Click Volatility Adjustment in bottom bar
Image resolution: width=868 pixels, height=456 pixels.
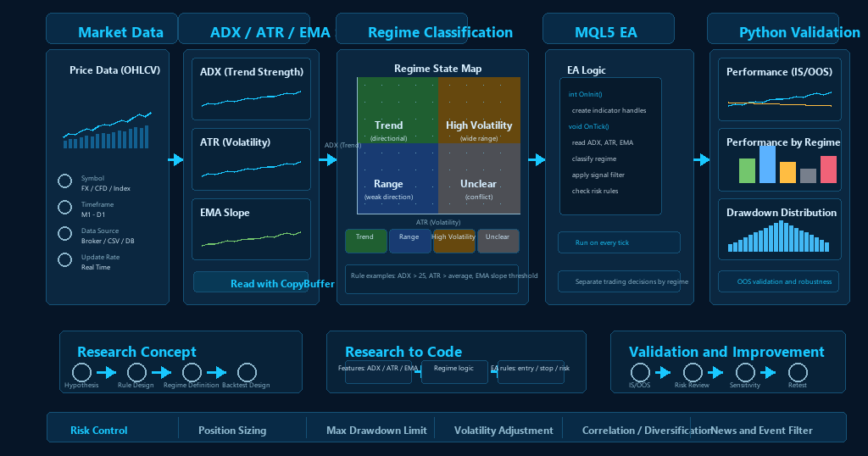coord(504,430)
